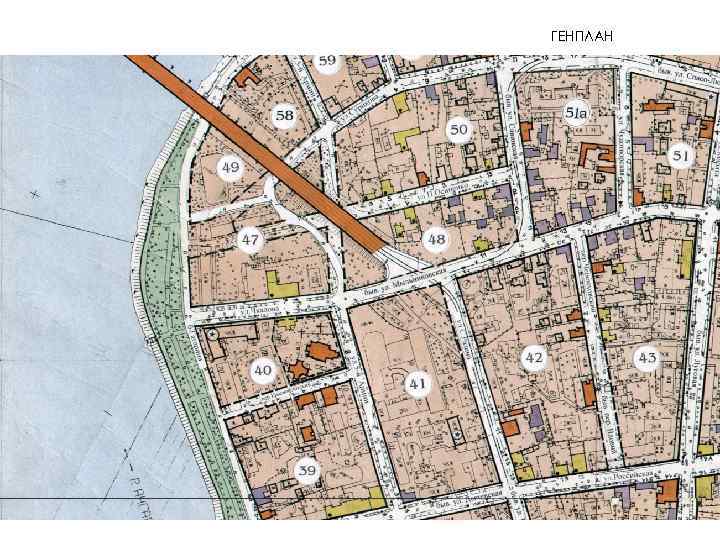Select block number 43 label
This screenshot has height=540, width=720.
point(647,358)
